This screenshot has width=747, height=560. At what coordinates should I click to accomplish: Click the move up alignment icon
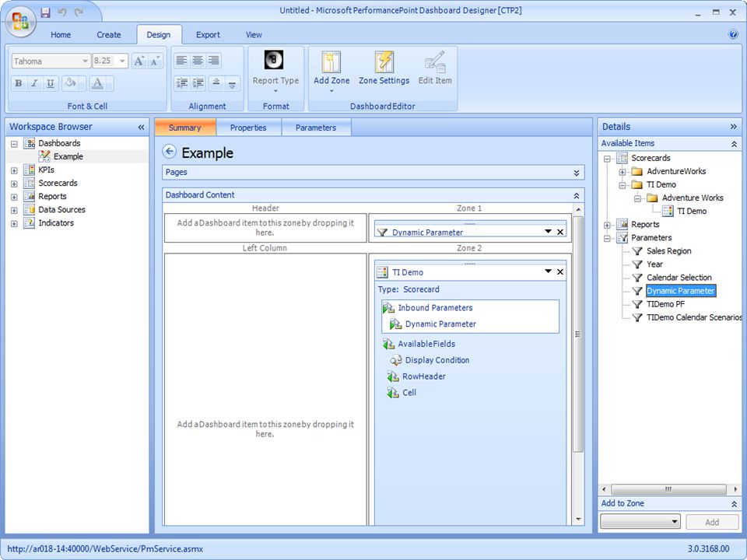pos(216,83)
